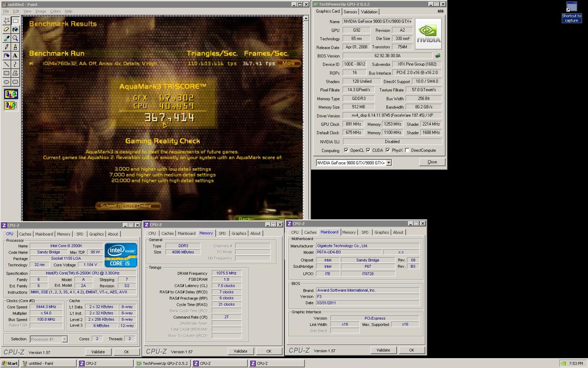Select the Airbrush spray can tool
Viewport: 588px width, 368px height.
click(7, 56)
